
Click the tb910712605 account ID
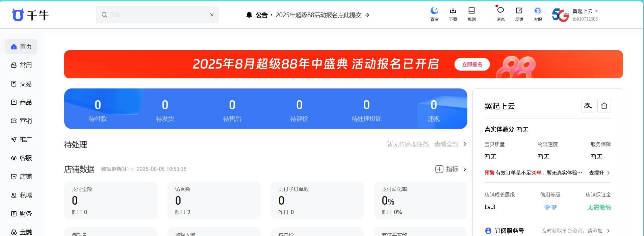[585, 19]
